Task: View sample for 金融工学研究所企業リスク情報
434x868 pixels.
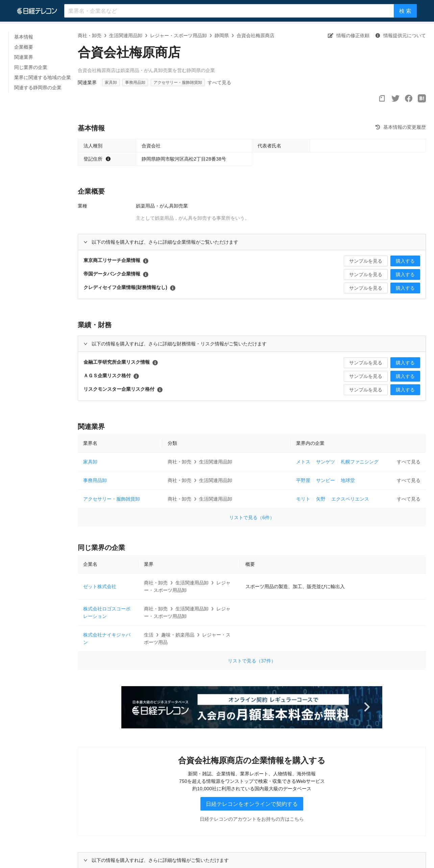Action: pyautogui.click(x=366, y=363)
